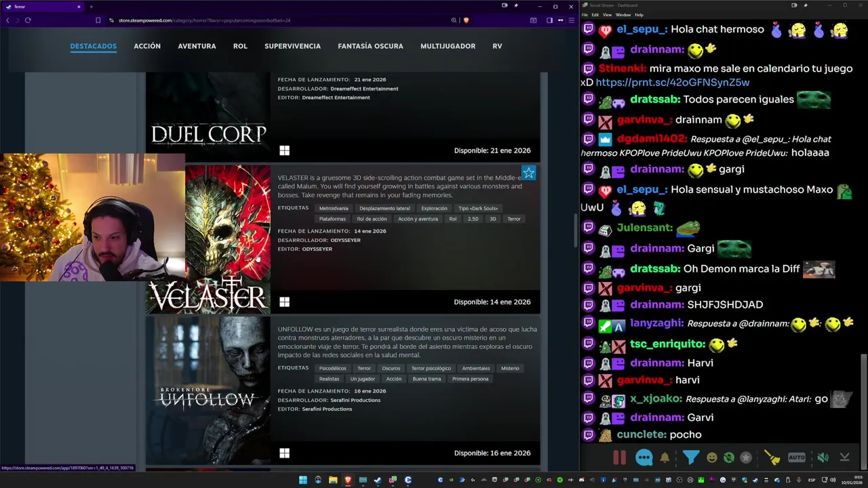Click the grey star featured icon

(746, 457)
